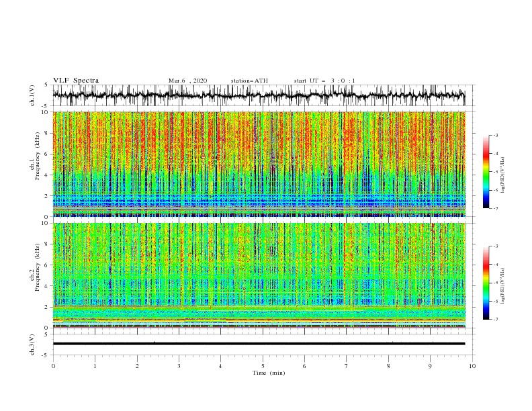Click the flat ch.3 voltage trace
Image resolution: width=532 pixels, height=411 pixels.
259,344
